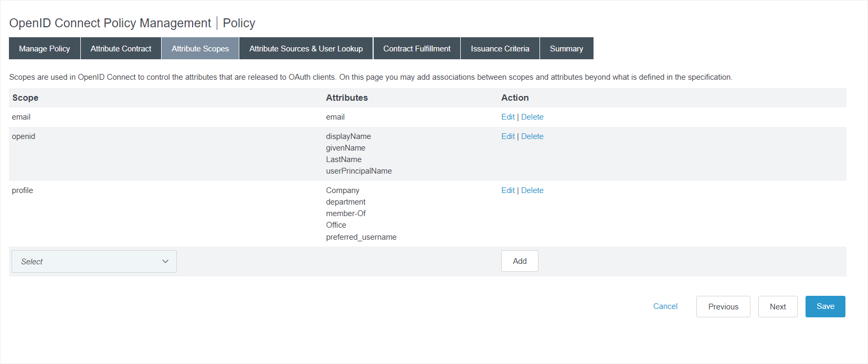Edit the email scope
868x364 pixels.
(508, 117)
